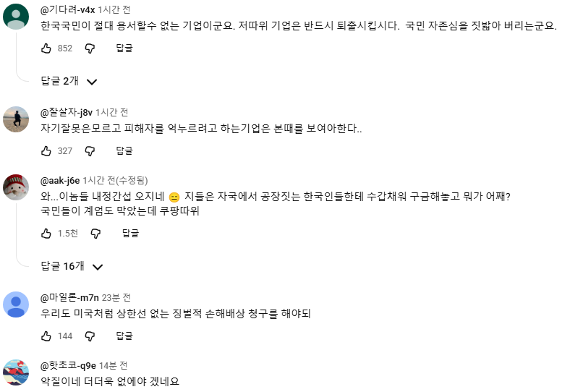Like the comment by @기다려-v4x

pyautogui.click(x=46, y=48)
